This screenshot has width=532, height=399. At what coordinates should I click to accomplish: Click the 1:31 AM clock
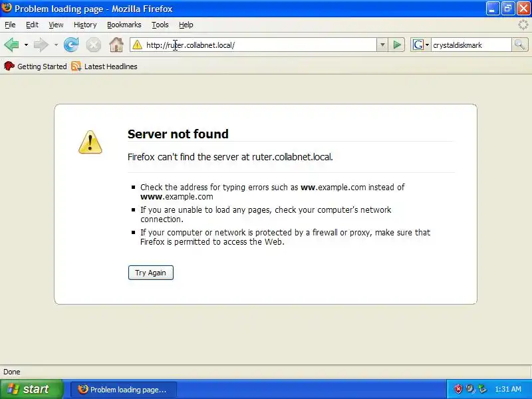508,389
